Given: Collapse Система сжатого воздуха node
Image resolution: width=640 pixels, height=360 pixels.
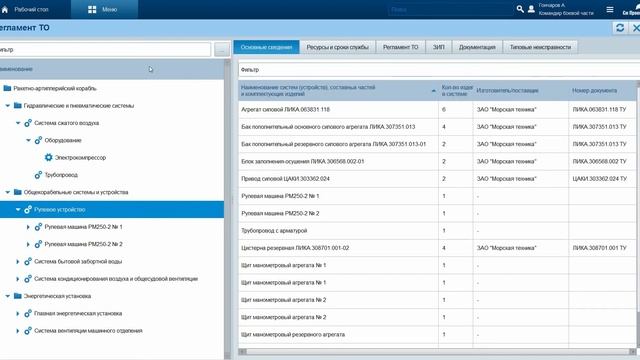Looking at the screenshot, I should coord(18,123).
